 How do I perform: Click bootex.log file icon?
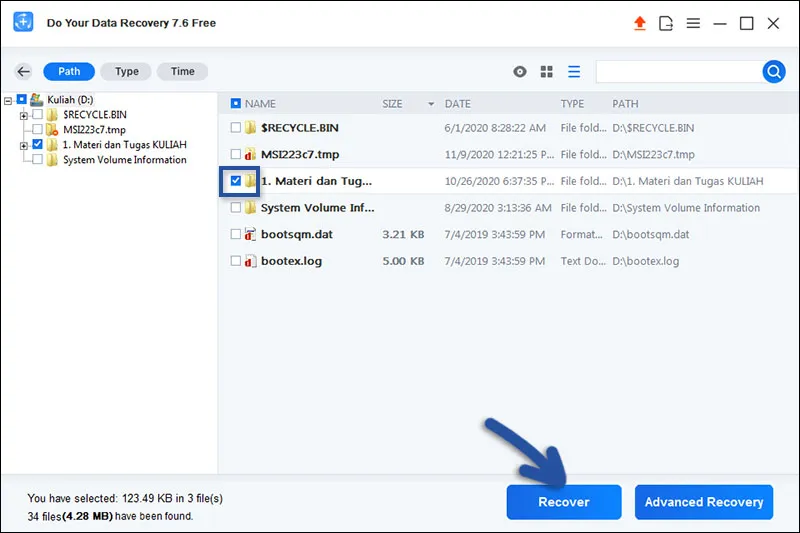tap(250, 261)
